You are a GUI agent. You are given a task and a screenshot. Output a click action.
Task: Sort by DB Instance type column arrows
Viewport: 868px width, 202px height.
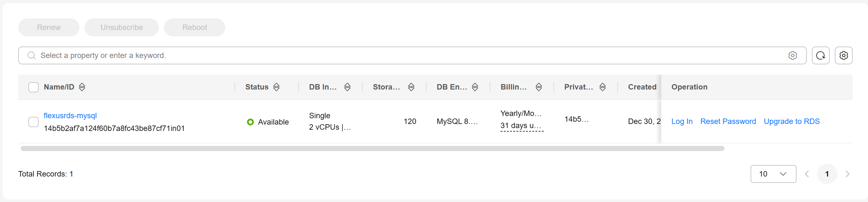pos(347,87)
